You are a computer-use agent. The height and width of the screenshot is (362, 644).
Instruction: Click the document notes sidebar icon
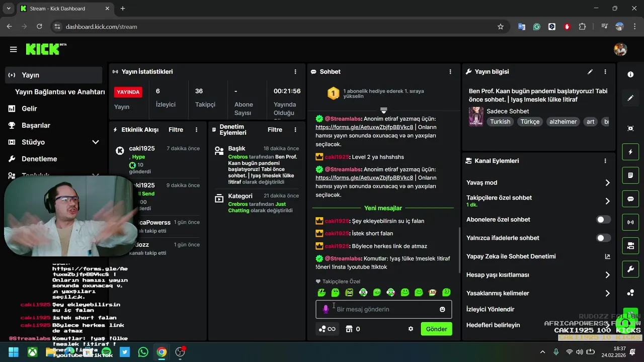[x=630, y=175]
